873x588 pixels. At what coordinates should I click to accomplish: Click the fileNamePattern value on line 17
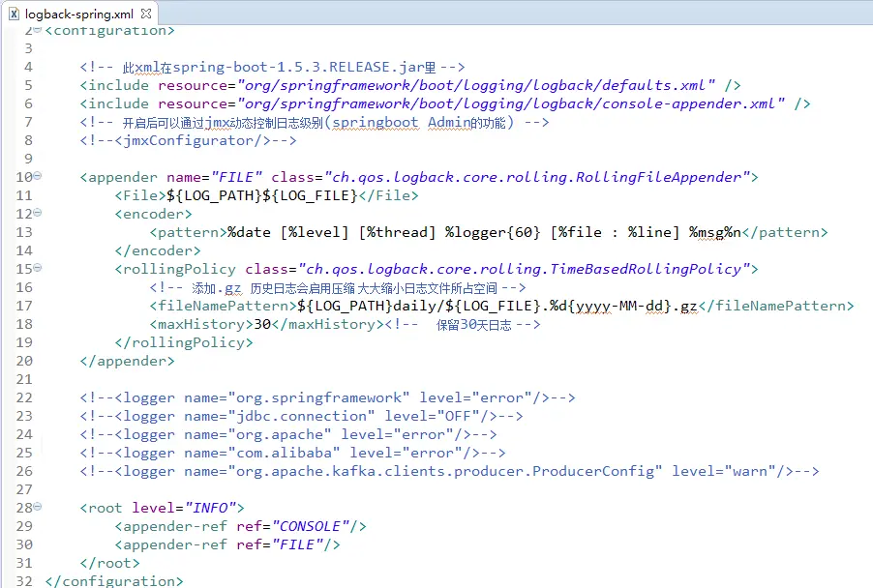coord(497,306)
